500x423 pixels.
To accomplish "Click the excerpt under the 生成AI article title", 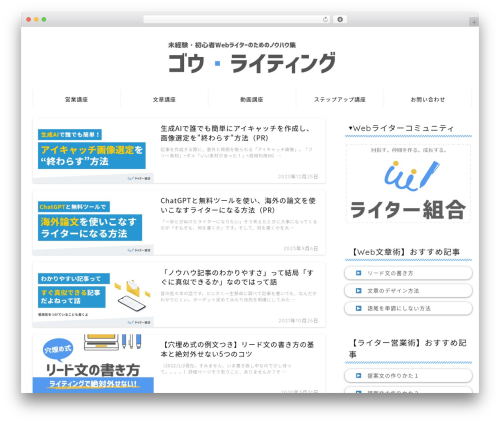I will (x=237, y=153).
